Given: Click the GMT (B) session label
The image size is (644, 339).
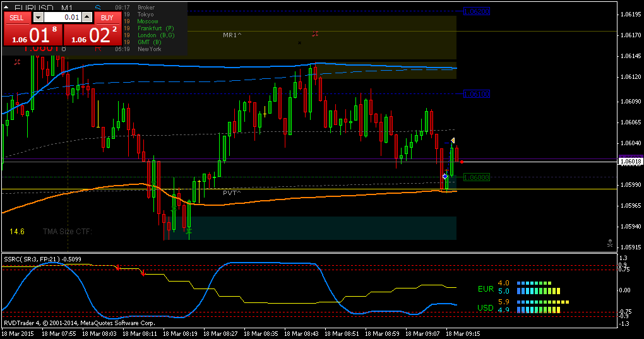Looking at the screenshot, I should click(x=150, y=42).
